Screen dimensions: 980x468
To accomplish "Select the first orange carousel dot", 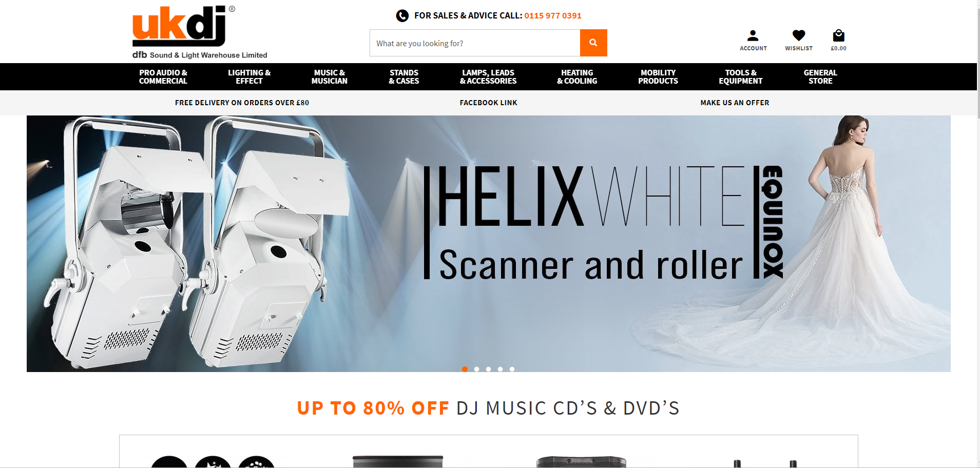I will [465, 369].
